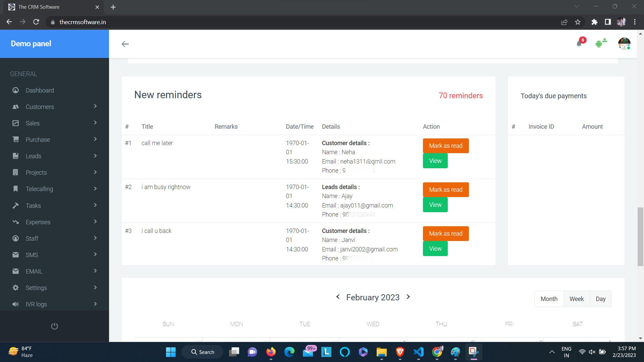Image resolution: width=644 pixels, height=362 pixels.
Task: Go to previous month in the calendar
Action: click(338, 297)
